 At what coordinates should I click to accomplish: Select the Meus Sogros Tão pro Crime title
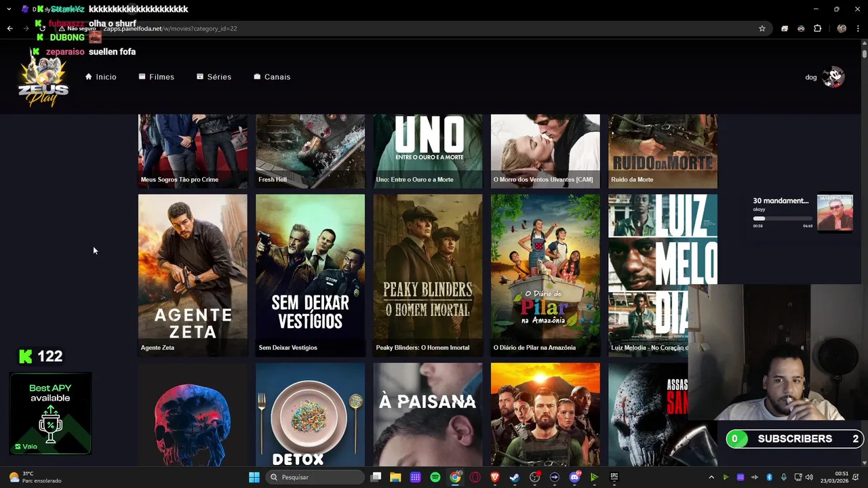tap(179, 180)
